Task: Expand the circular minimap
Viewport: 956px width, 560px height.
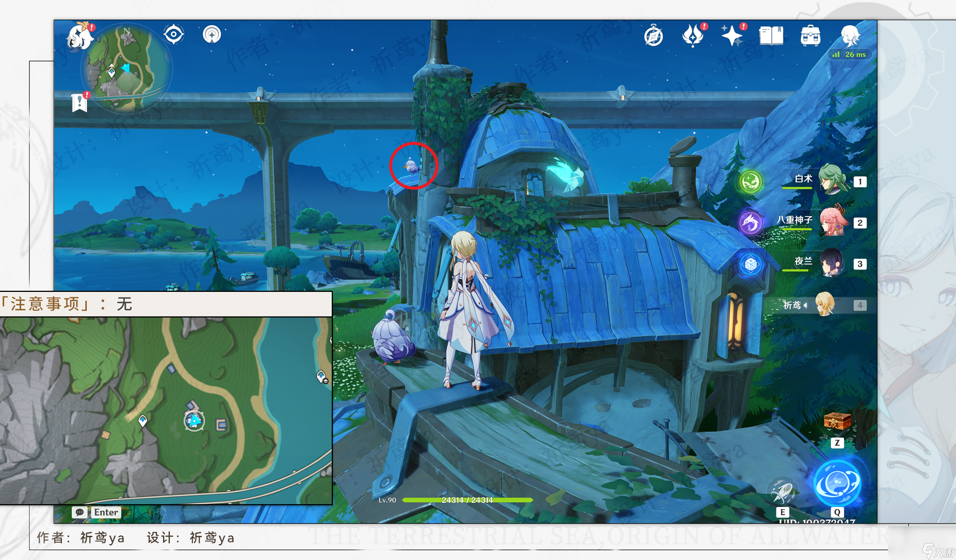Action: pos(127,68)
